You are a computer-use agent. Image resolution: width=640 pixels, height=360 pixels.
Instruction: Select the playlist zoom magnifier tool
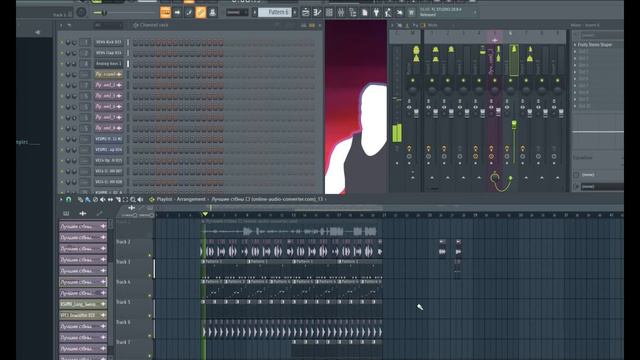[133, 200]
